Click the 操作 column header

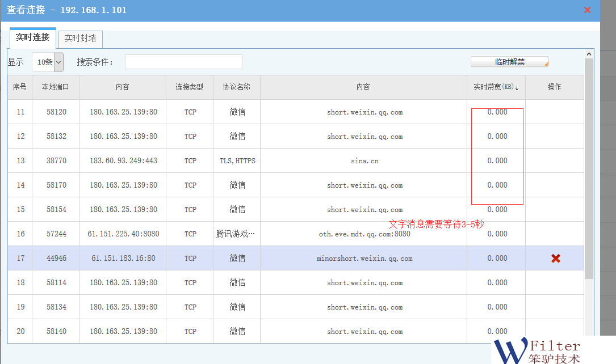[x=554, y=87]
